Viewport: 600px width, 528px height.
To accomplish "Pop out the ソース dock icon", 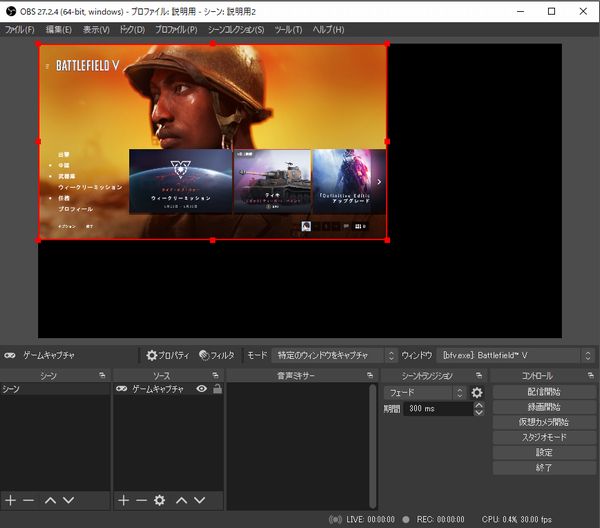I will (215, 375).
